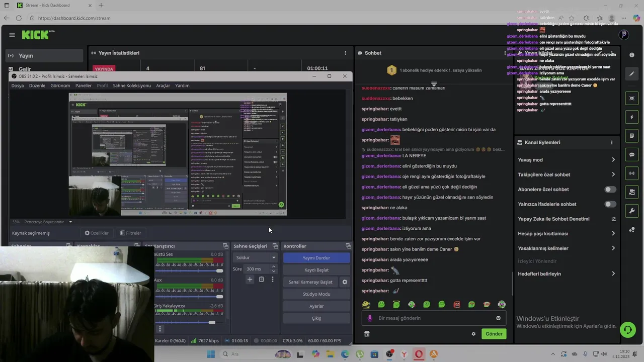Click the red angry emote in chat

tap(456, 304)
